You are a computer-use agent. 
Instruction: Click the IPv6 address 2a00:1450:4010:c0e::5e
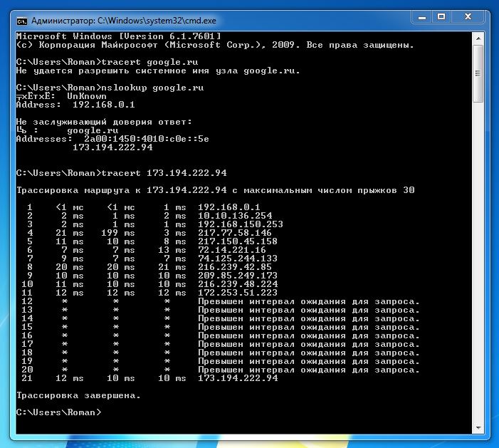pyautogui.click(x=147, y=139)
